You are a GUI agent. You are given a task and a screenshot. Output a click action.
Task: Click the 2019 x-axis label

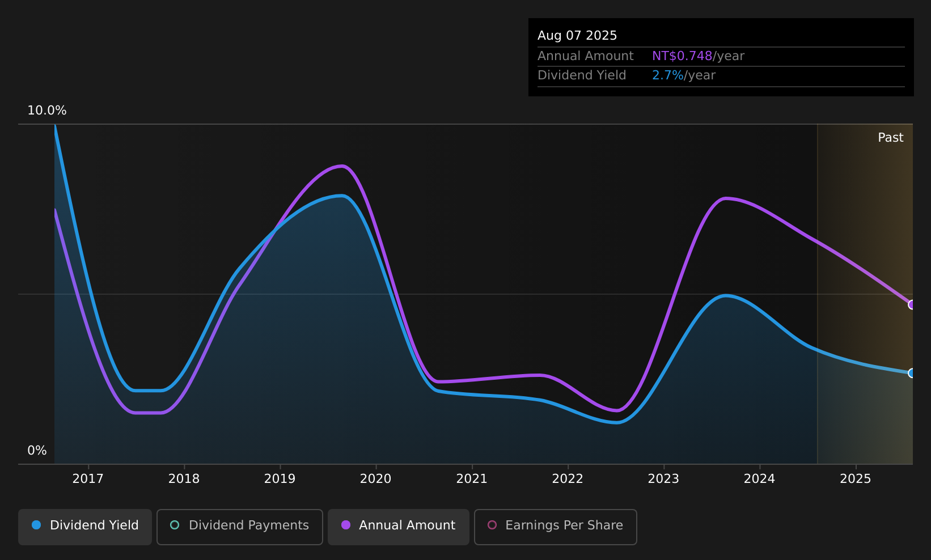click(280, 479)
